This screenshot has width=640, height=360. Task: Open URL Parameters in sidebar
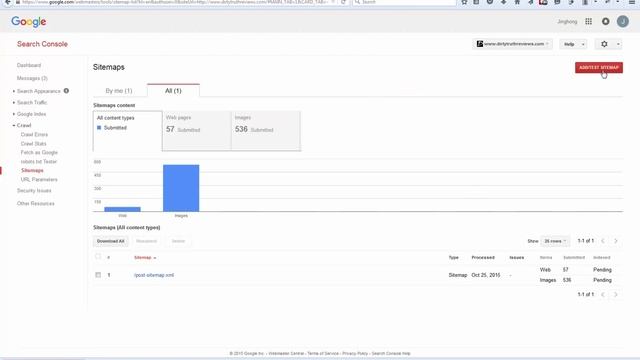39,179
